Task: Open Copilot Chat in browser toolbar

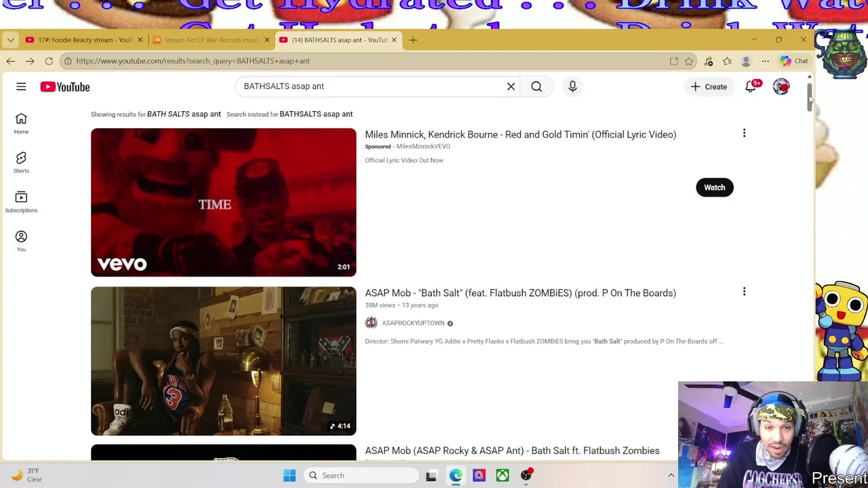Action: point(793,61)
